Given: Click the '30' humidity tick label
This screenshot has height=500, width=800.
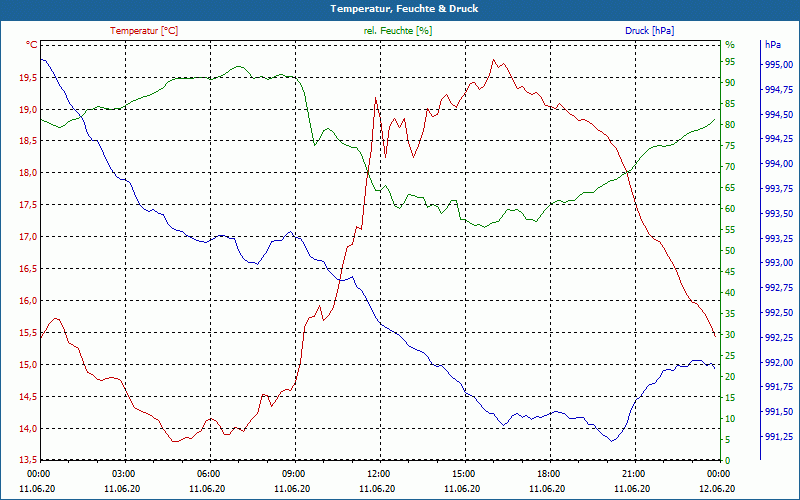Looking at the screenshot, I should (730, 335).
